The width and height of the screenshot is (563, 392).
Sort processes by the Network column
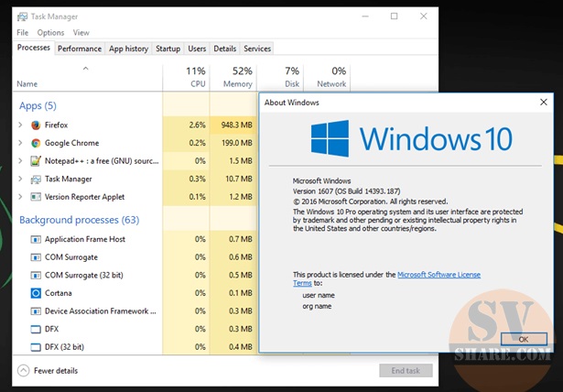(327, 77)
